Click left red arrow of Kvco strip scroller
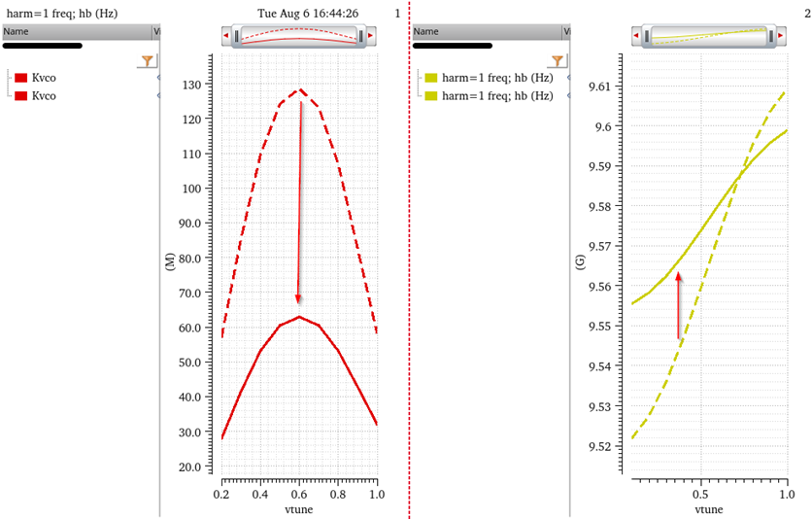The width and height of the screenshot is (812, 519). pyautogui.click(x=226, y=37)
